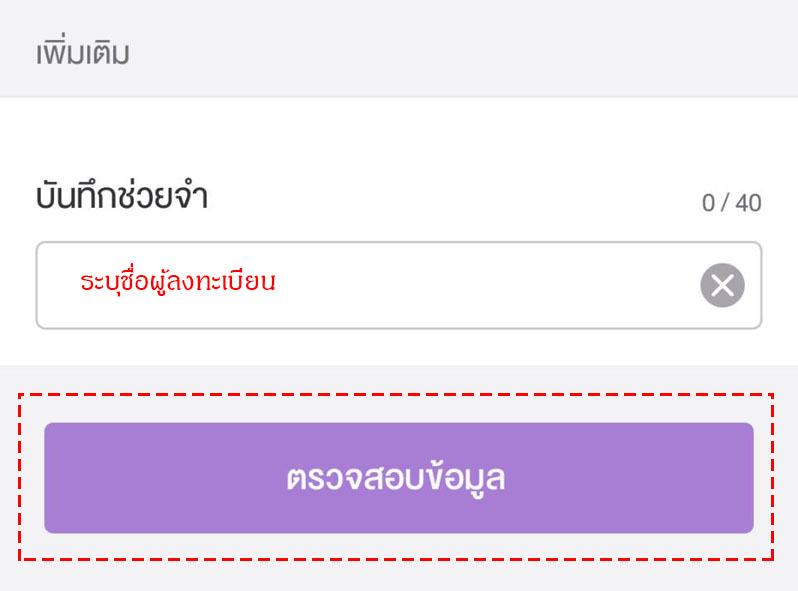Screen dimensions: 798x591
Task: Select the เพิ่มเติม heading text
Action: coord(83,52)
